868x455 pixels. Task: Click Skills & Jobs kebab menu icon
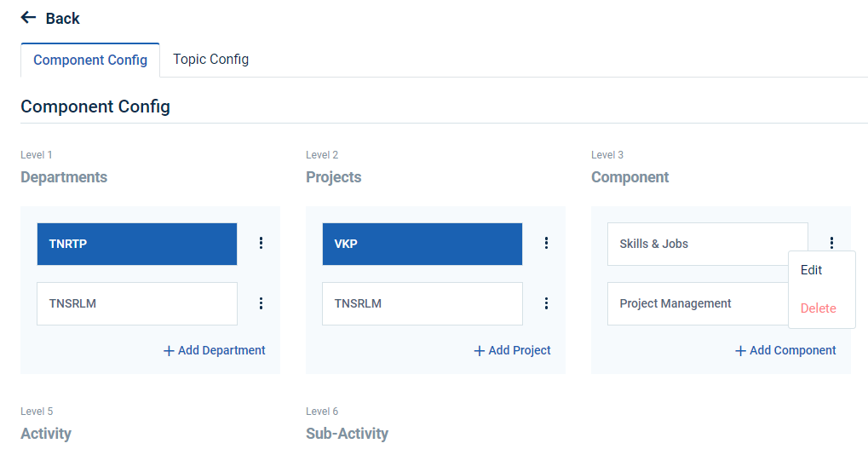pos(831,244)
